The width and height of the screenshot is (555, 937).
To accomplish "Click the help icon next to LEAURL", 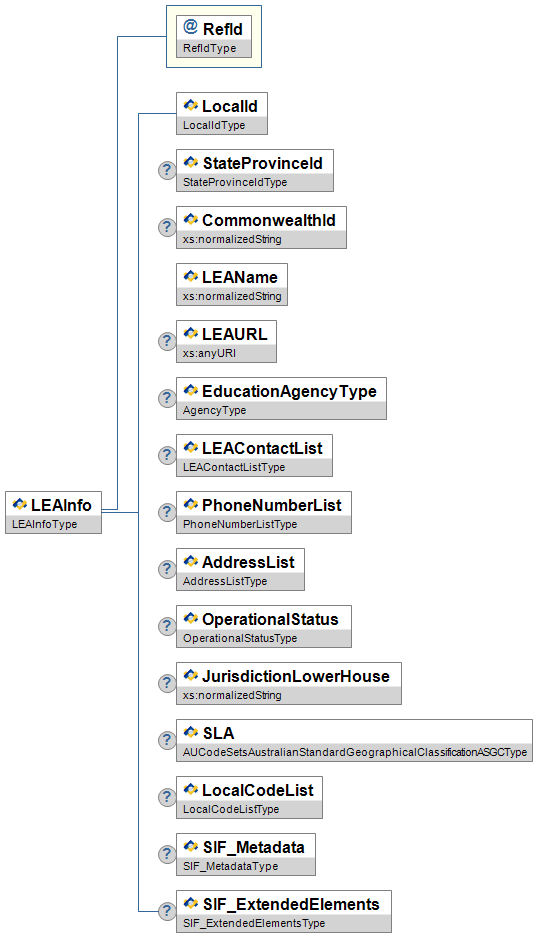I will tap(167, 341).
